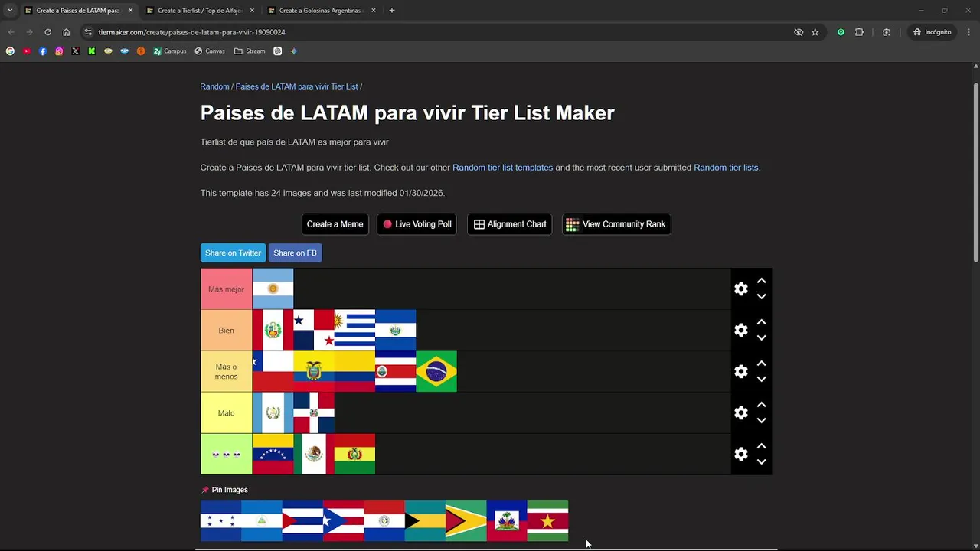The height and width of the screenshot is (551, 980).
Task: Select Uruguay flag in Bien row
Action: click(354, 331)
